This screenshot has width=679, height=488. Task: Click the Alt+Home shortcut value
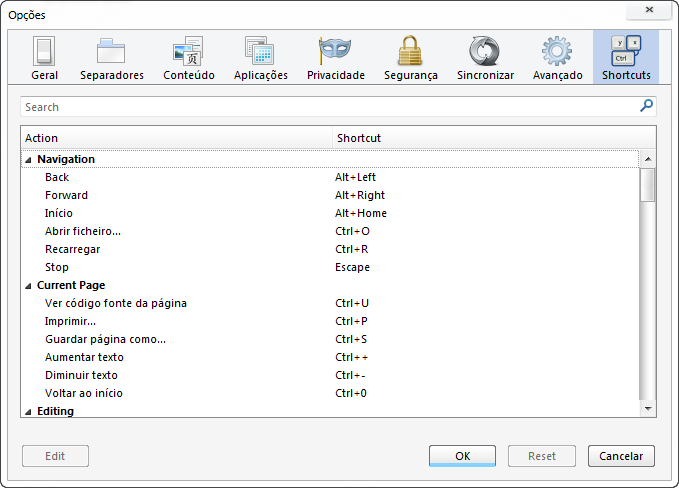click(x=361, y=213)
